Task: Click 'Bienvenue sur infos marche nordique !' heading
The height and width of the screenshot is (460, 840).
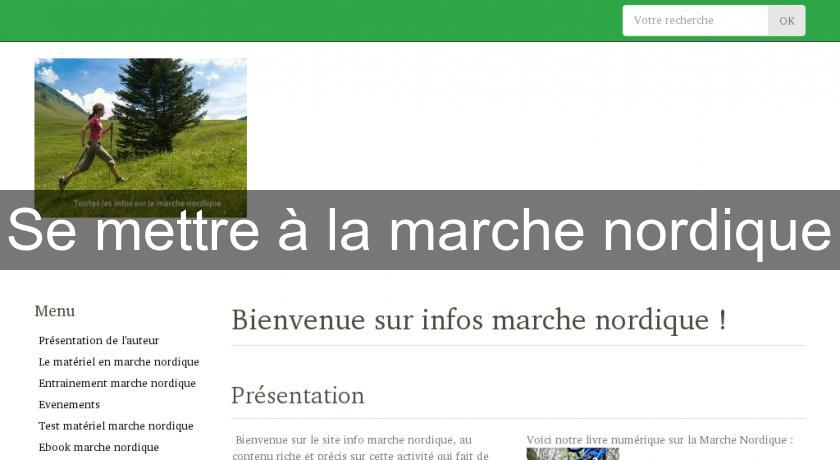Action: point(479,320)
